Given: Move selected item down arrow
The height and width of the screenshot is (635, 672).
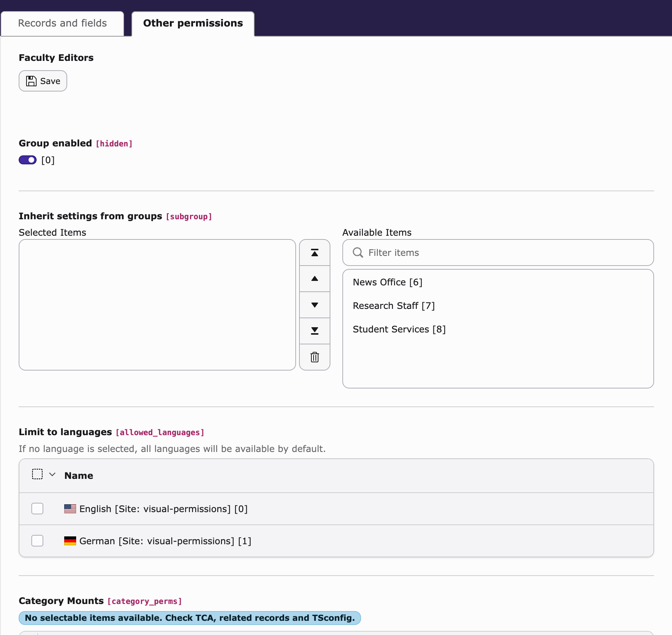Looking at the screenshot, I should [x=315, y=305].
